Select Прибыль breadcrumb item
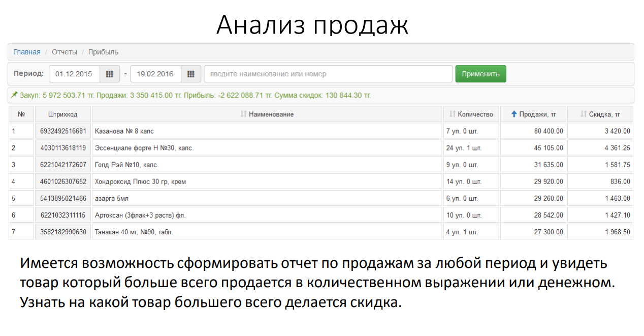 pyautogui.click(x=103, y=52)
